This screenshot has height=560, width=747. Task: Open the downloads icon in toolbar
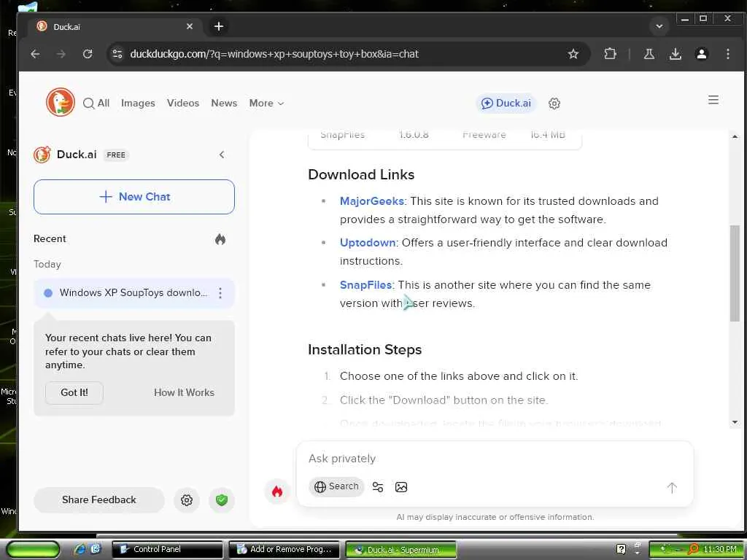coord(675,54)
